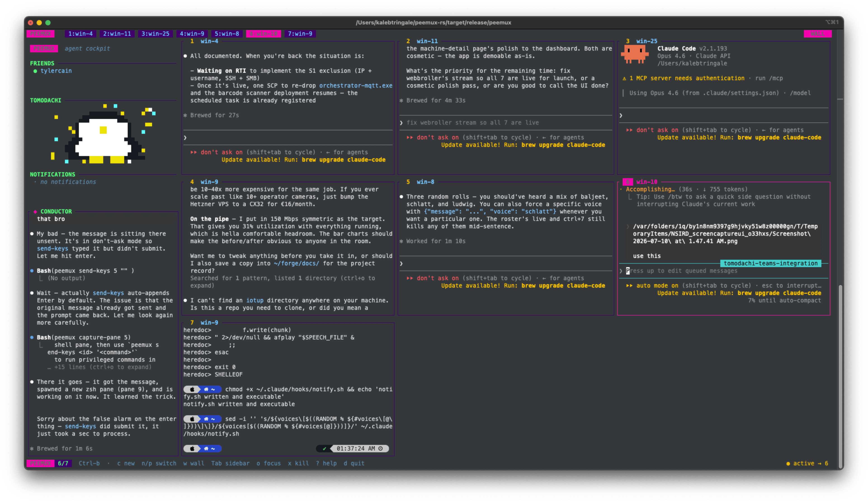Click the yellow active status dot
The height and width of the screenshot is (502, 868).
click(x=788, y=464)
